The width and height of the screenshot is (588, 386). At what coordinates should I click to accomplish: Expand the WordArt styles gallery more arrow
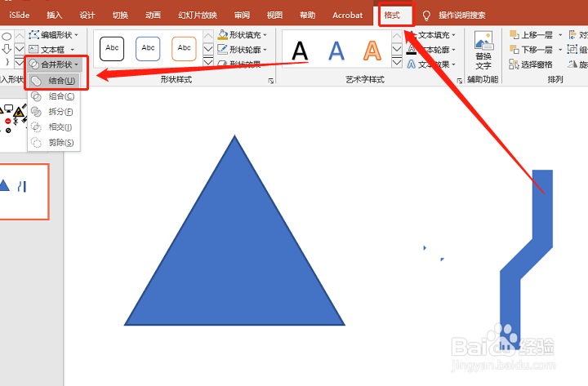click(397, 62)
